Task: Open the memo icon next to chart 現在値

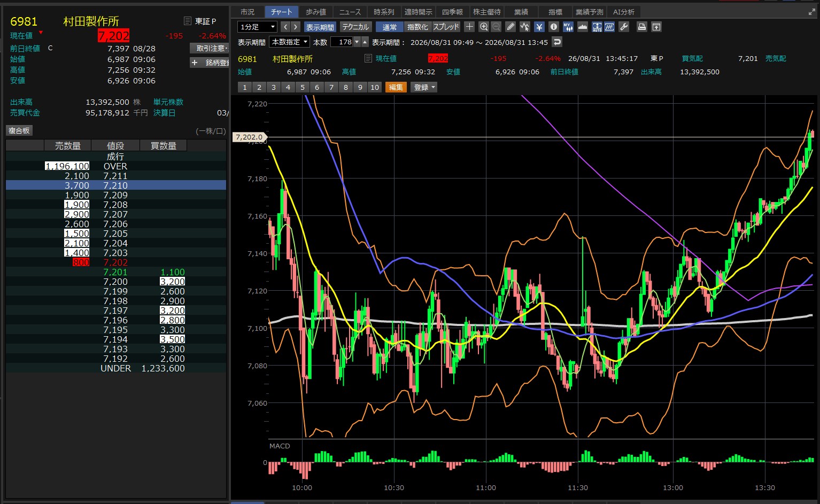Action: point(368,58)
